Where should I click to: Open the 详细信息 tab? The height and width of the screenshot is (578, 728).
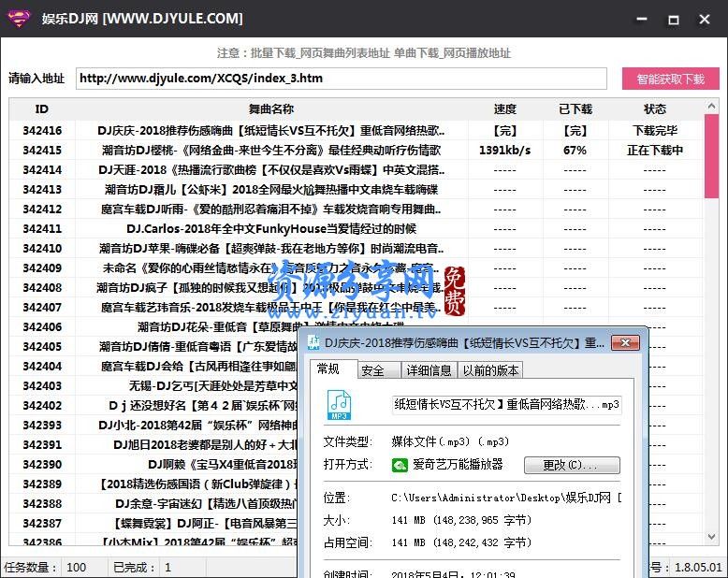pyautogui.click(x=429, y=370)
